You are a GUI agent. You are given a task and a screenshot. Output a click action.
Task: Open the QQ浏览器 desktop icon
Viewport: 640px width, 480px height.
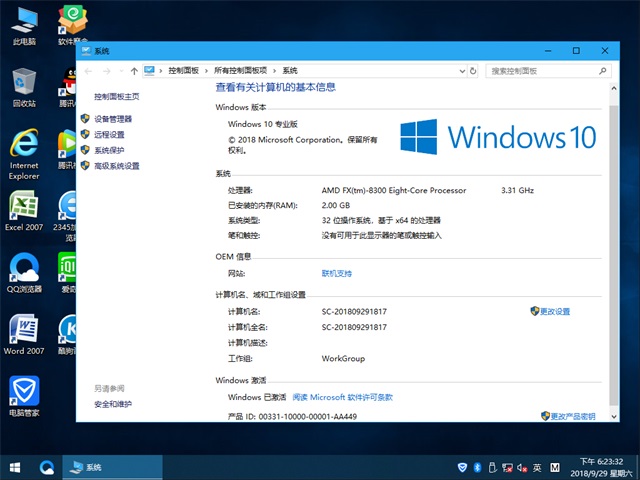(24, 270)
